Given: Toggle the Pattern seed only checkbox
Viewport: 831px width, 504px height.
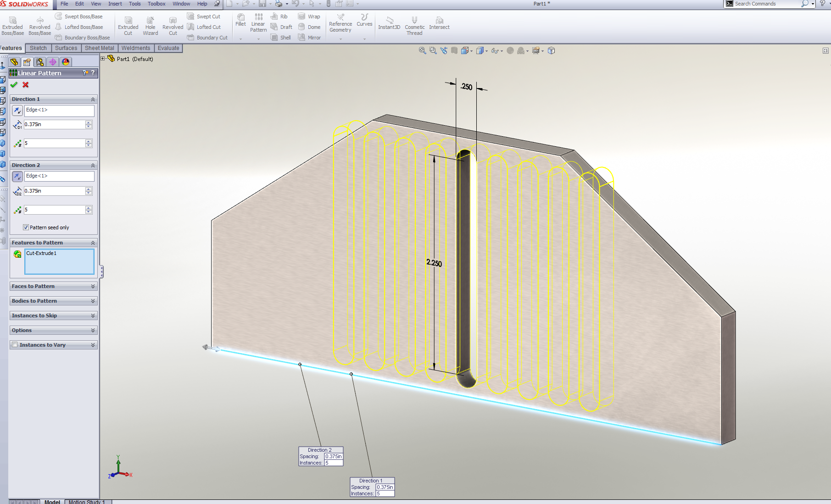Looking at the screenshot, I should pos(26,227).
